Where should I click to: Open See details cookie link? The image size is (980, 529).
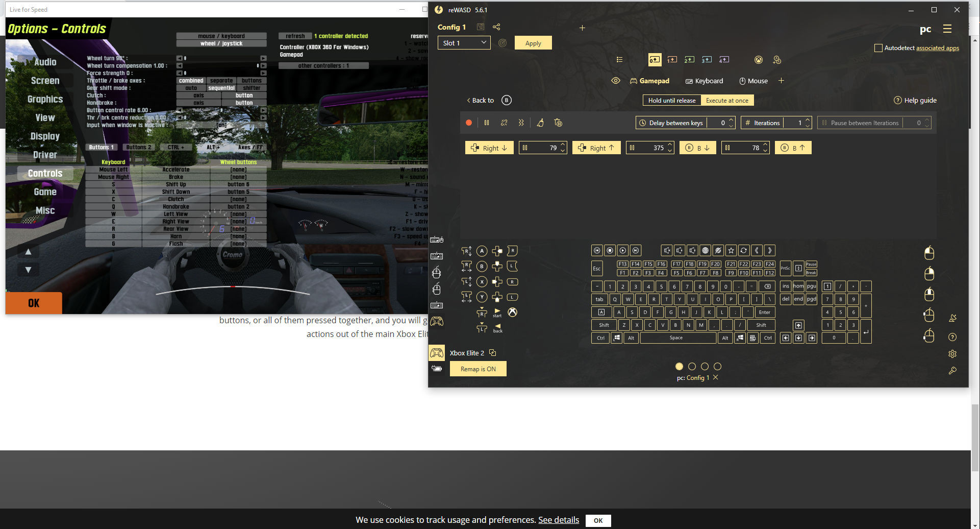[559, 520]
